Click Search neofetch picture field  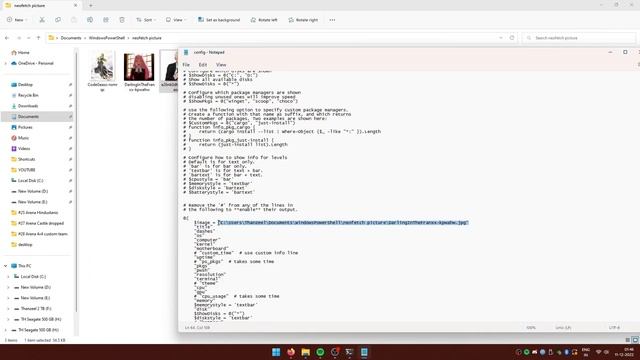pyautogui.click(x=579, y=38)
